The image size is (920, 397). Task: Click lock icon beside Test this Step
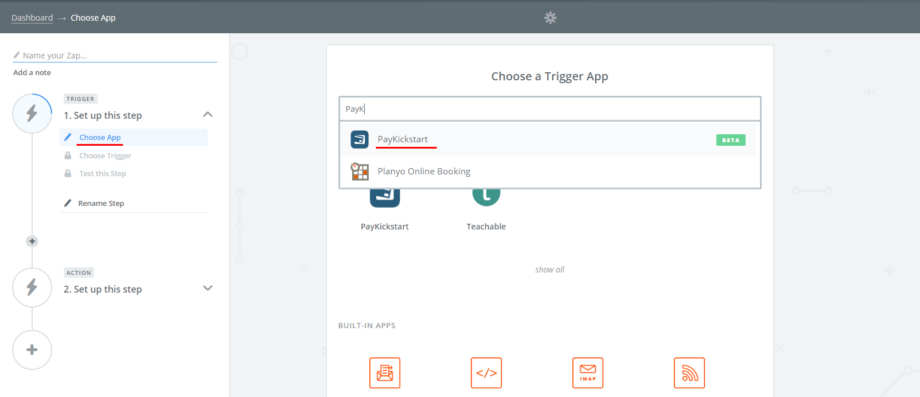(67, 173)
